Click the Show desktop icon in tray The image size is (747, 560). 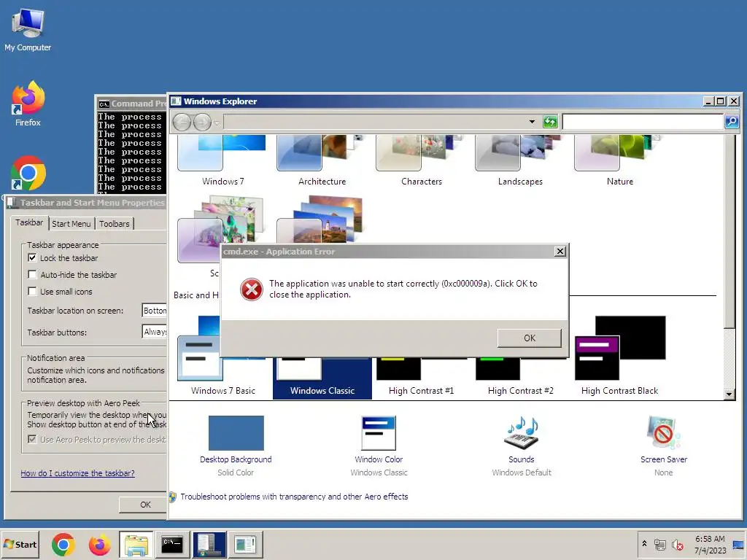738,544
